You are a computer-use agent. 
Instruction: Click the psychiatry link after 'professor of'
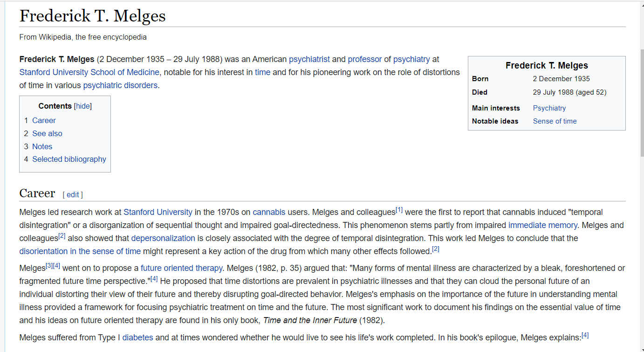[x=411, y=59]
